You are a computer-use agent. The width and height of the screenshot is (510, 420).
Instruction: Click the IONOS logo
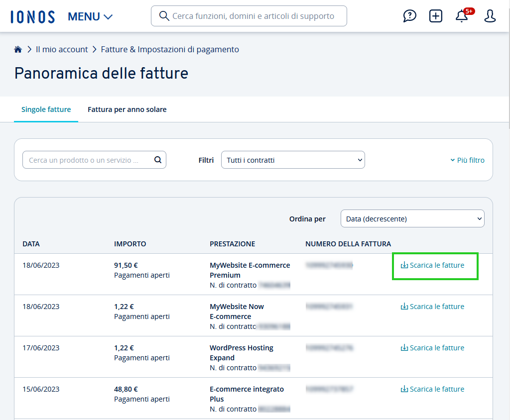tap(32, 16)
